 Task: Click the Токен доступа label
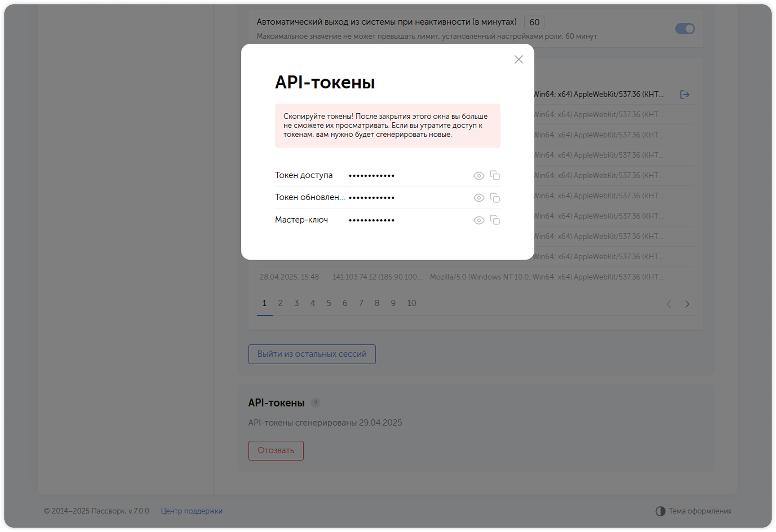pos(304,175)
